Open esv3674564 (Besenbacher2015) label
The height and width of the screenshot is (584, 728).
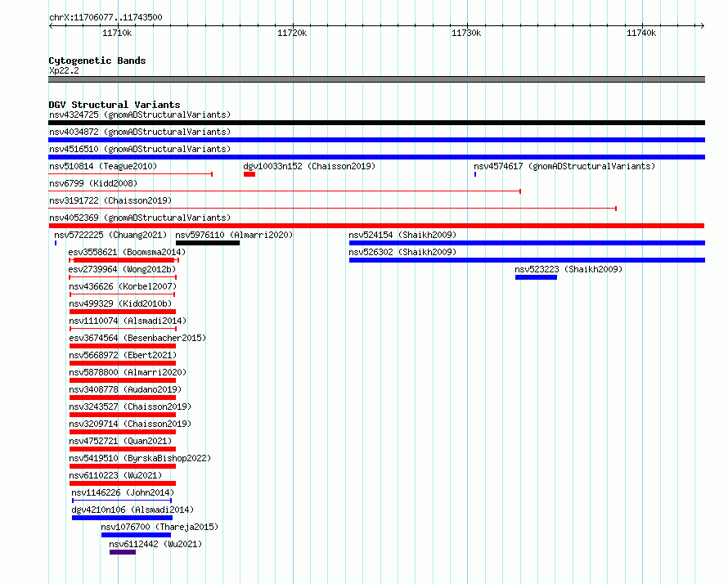[137, 338]
